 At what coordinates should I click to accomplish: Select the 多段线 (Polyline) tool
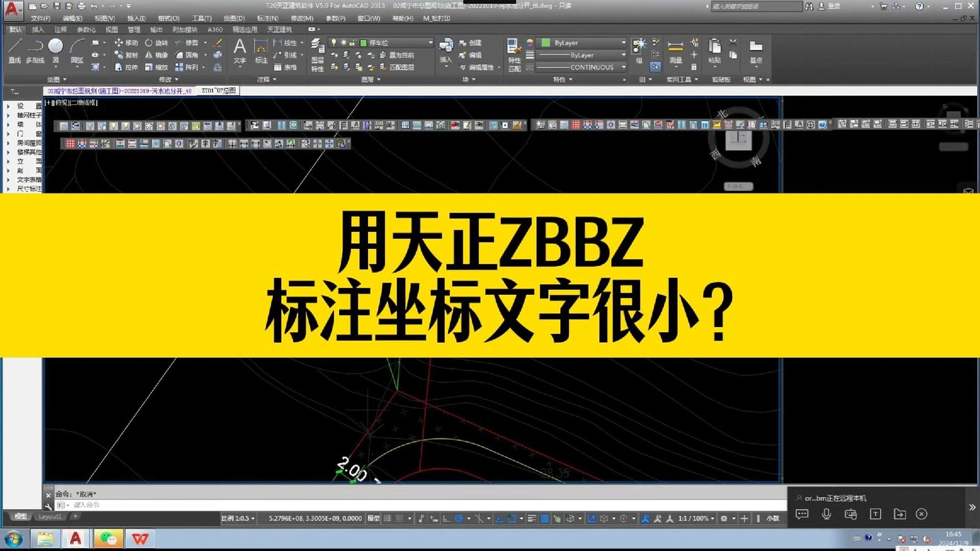(x=35, y=50)
